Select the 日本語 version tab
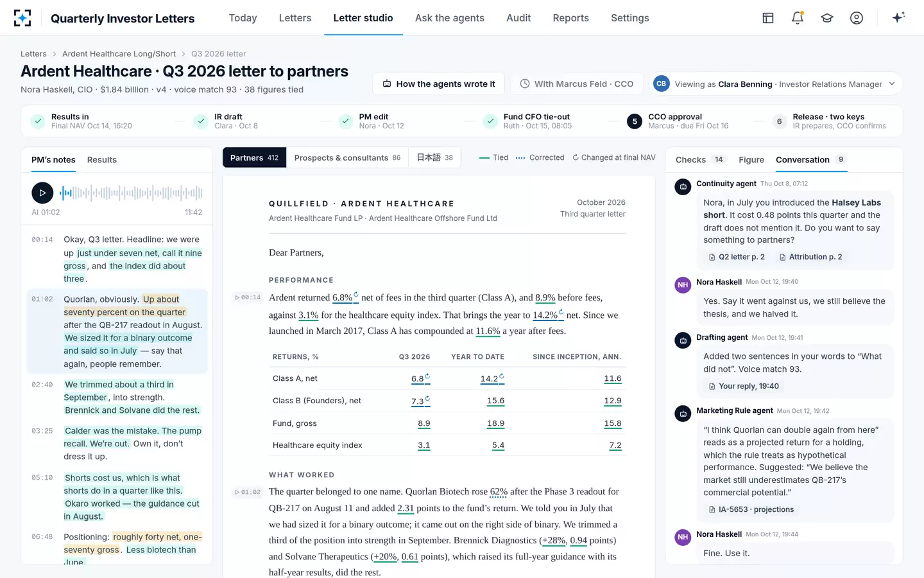 [434, 157]
